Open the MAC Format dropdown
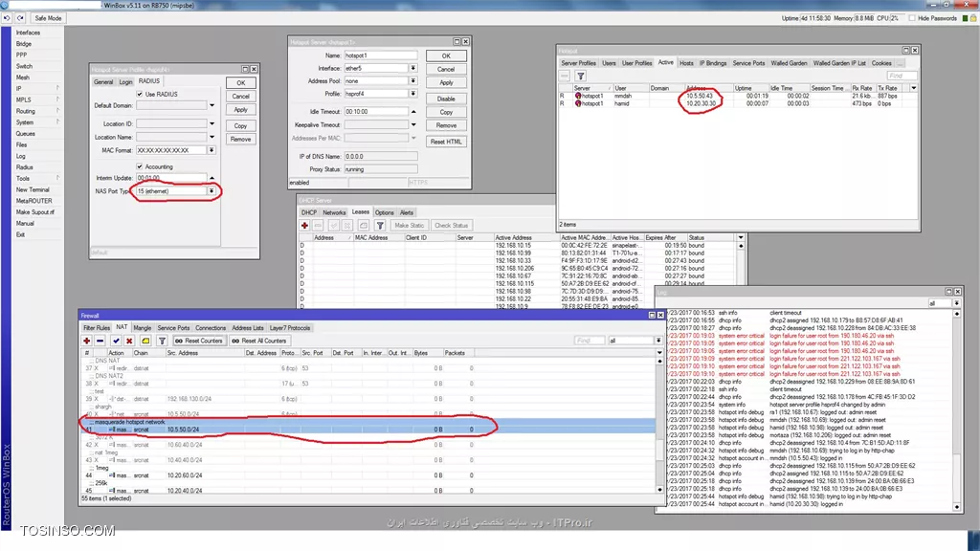The height and width of the screenshot is (551, 980). click(x=212, y=150)
